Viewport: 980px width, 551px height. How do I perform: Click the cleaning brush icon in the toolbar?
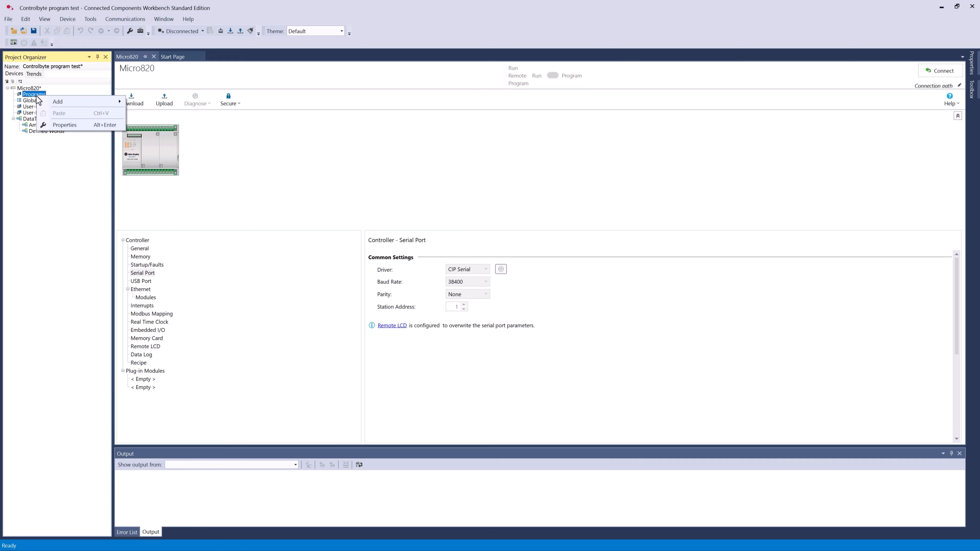[250, 31]
